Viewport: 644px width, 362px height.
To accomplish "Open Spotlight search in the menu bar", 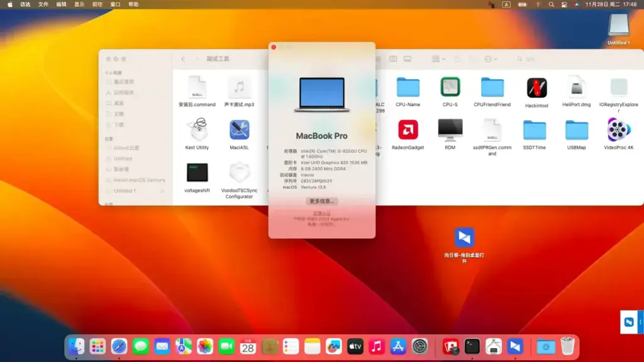I will 551,4.
